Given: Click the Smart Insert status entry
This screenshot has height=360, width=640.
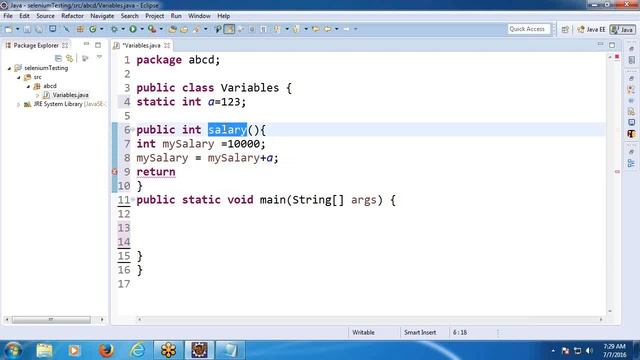Looking at the screenshot, I should point(420,333).
